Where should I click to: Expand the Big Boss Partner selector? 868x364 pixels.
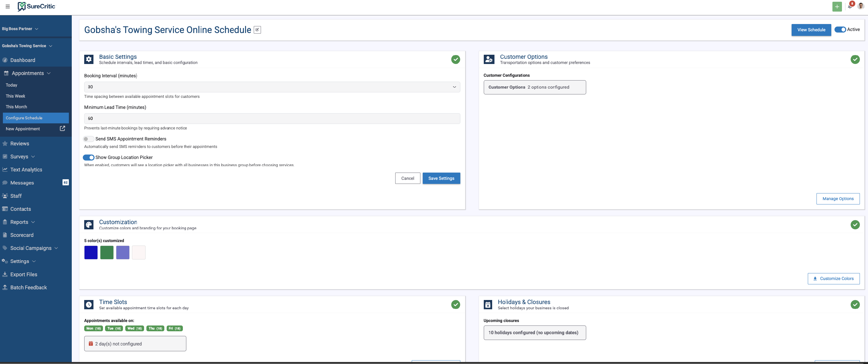pyautogui.click(x=20, y=29)
